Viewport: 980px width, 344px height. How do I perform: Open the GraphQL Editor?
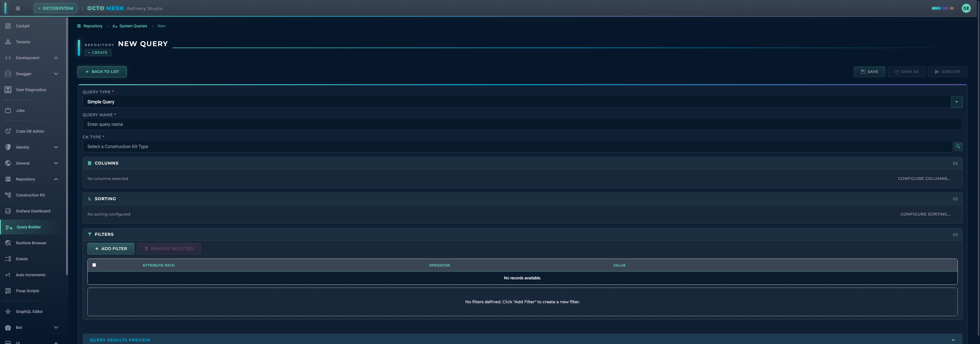[x=29, y=311]
